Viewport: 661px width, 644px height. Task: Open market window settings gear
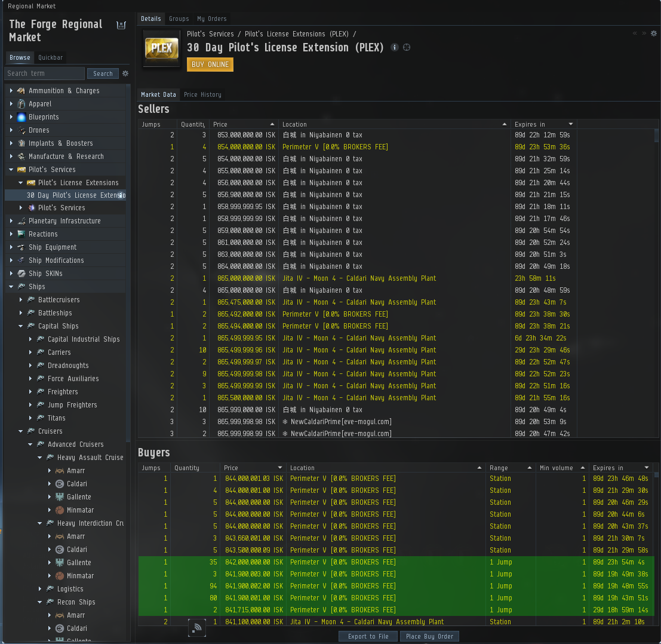[654, 33]
